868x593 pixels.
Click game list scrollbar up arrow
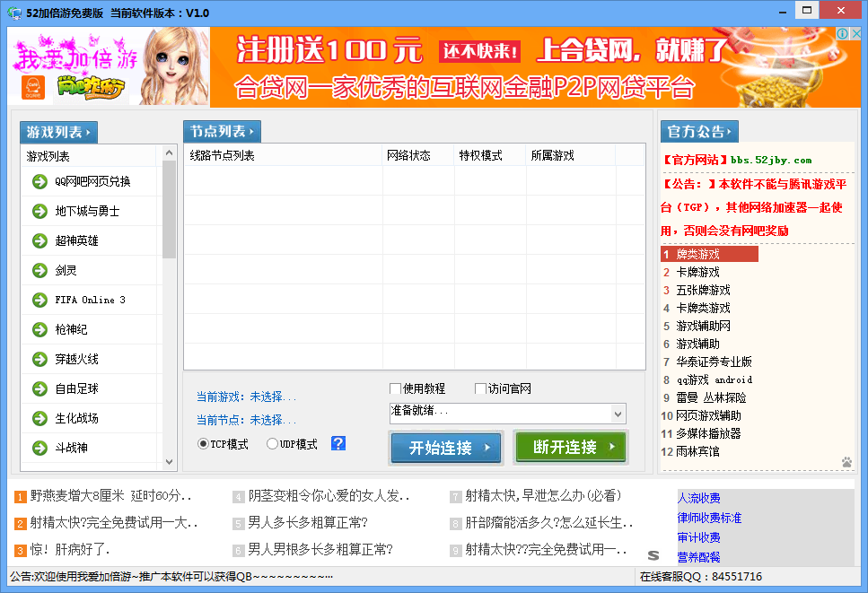(x=170, y=153)
